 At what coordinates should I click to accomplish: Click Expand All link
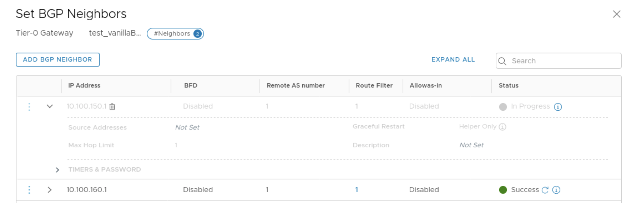(453, 60)
